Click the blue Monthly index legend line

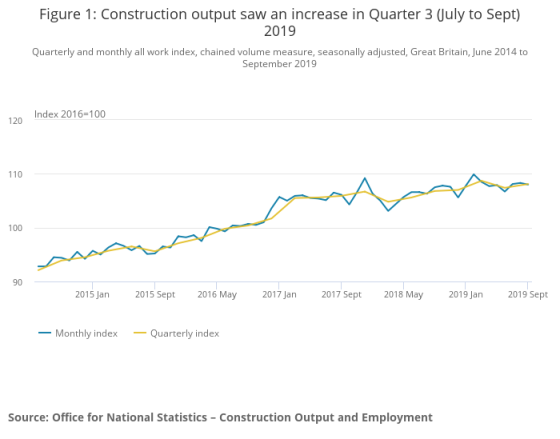click(x=45, y=333)
